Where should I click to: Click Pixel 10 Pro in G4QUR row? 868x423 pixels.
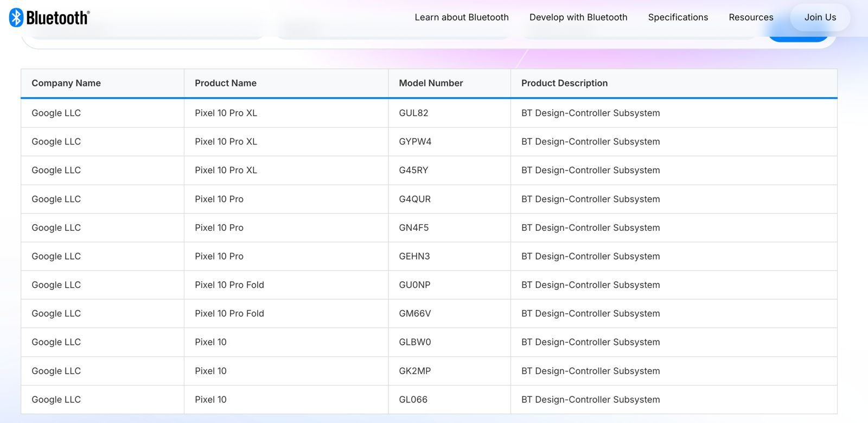click(x=219, y=199)
